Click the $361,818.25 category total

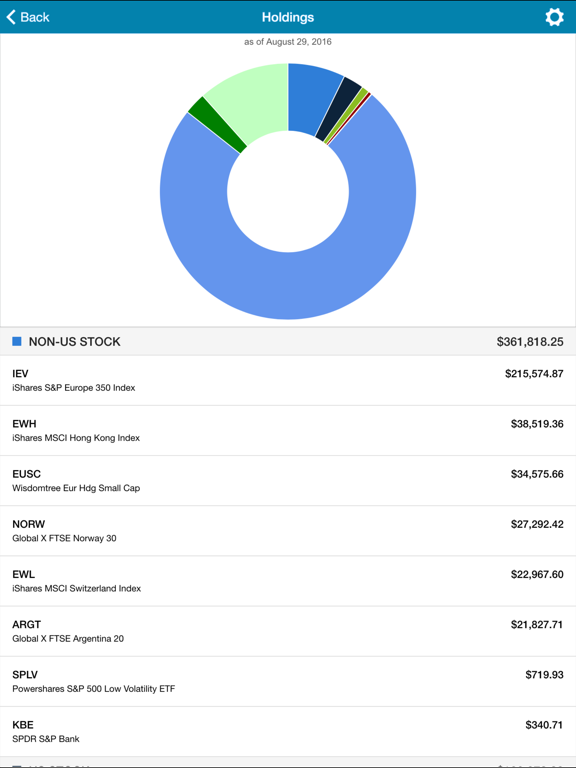(530, 341)
